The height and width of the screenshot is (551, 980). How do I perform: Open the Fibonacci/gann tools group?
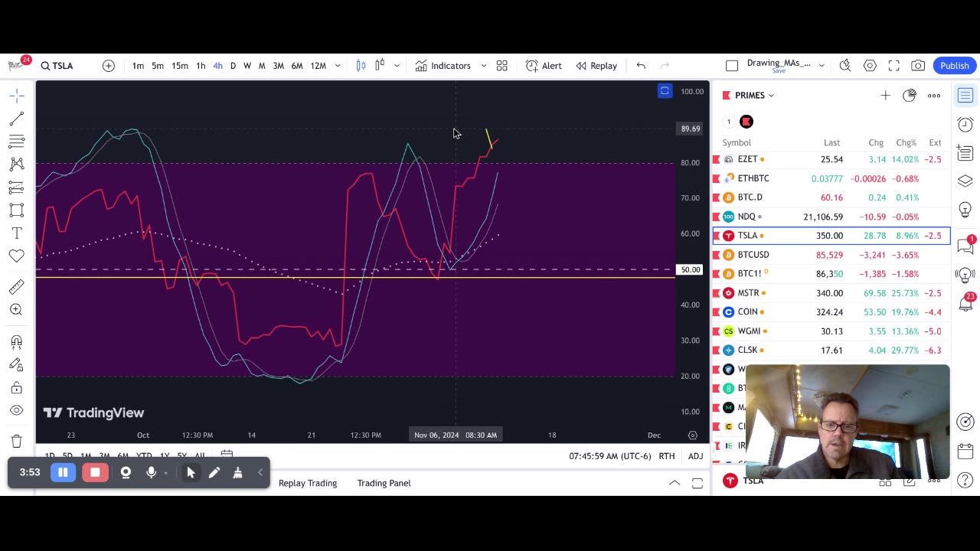tap(17, 142)
